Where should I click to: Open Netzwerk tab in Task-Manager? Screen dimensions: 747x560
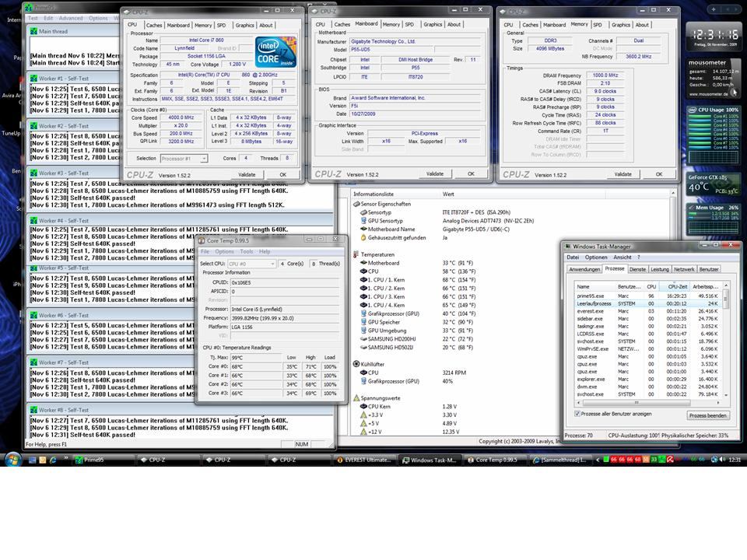pyautogui.click(x=684, y=269)
